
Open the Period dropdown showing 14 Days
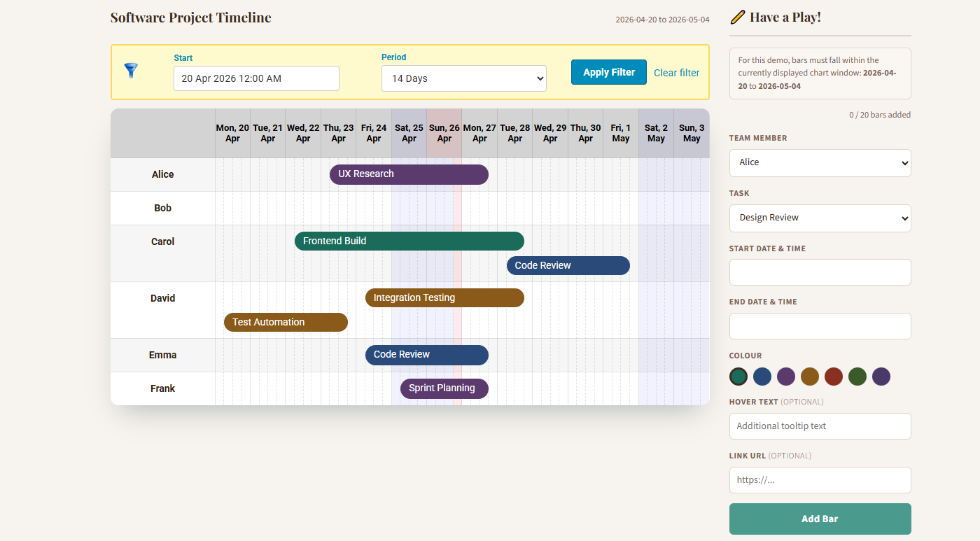(464, 78)
